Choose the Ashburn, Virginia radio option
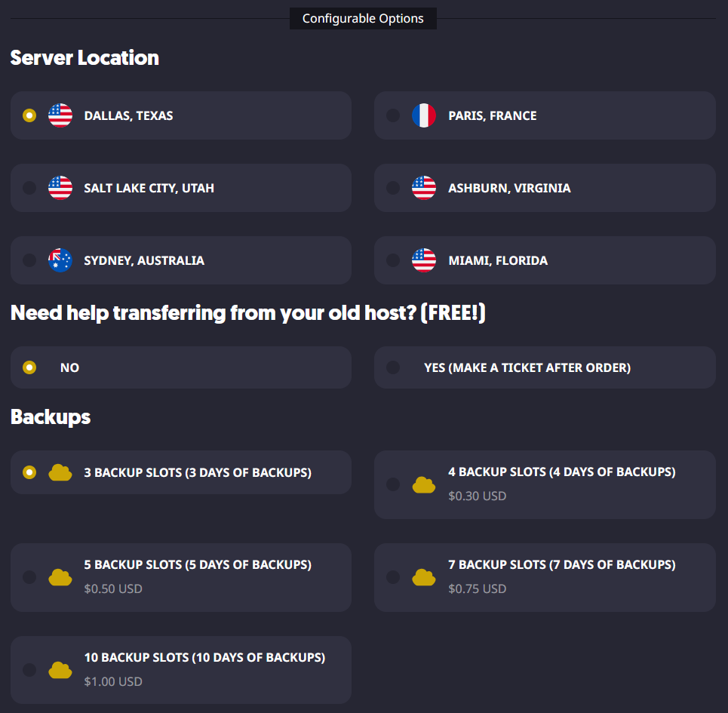The width and height of the screenshot is (728, 713). pos(393,188)
